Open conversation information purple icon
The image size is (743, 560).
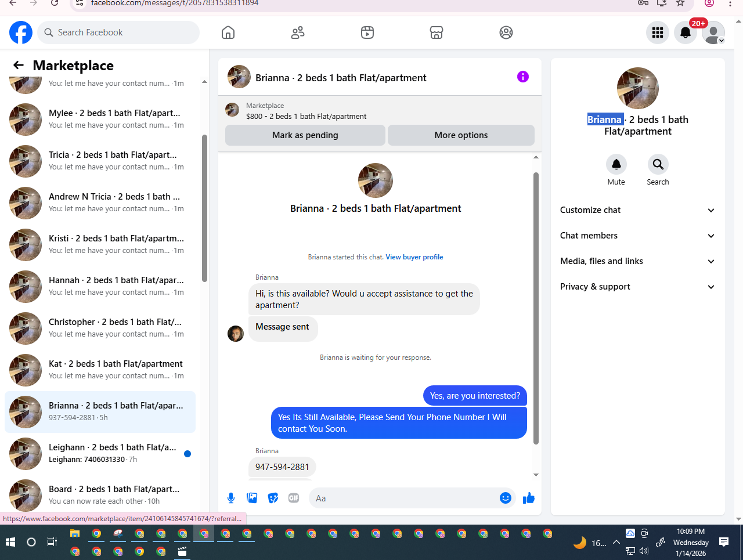[x=523, y=77]
